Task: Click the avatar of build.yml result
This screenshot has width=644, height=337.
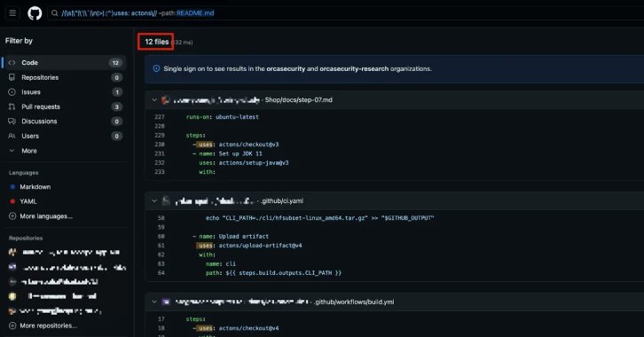Action: pos(166,302)
